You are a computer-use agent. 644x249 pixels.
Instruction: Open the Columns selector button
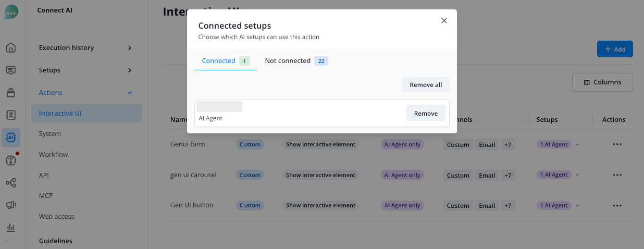click(x=602, y=82)
